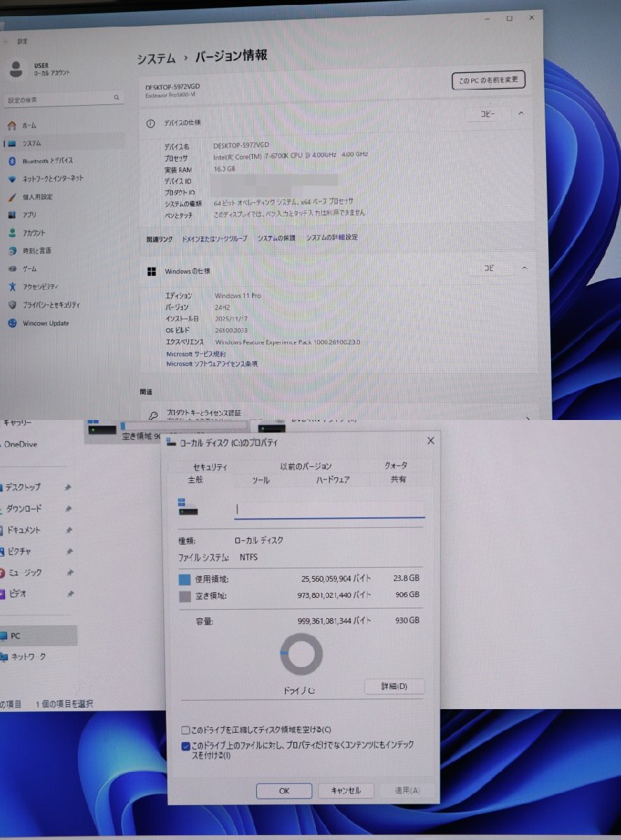
Task: Confirm properties dialog with OK
Action: [284, 790]
